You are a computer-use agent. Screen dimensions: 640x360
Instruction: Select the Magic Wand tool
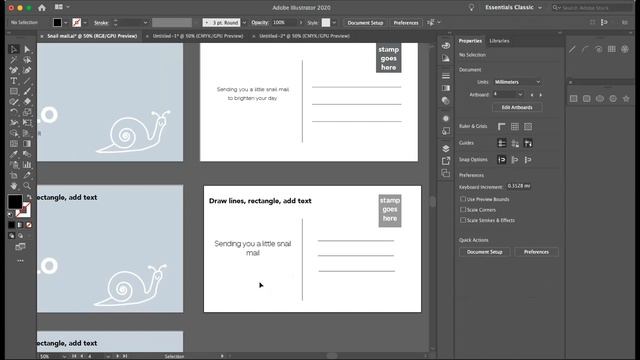13,60
